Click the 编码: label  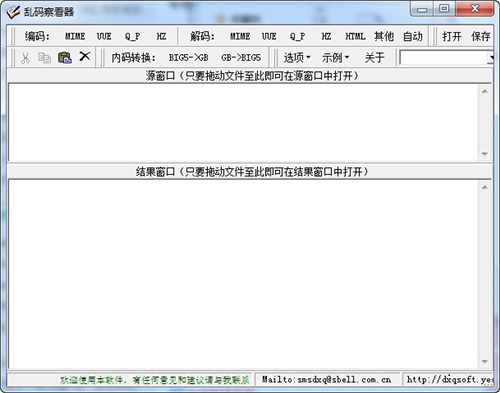tap(37, 36)
